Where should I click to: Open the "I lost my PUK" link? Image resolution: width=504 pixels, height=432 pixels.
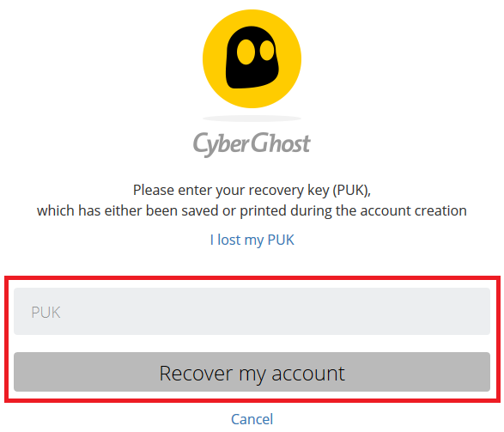pos(252,240)
